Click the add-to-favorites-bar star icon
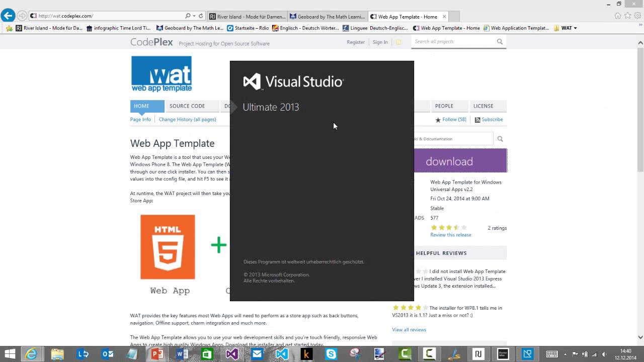Viewport: 644px width, 362px height. (9, 28)
